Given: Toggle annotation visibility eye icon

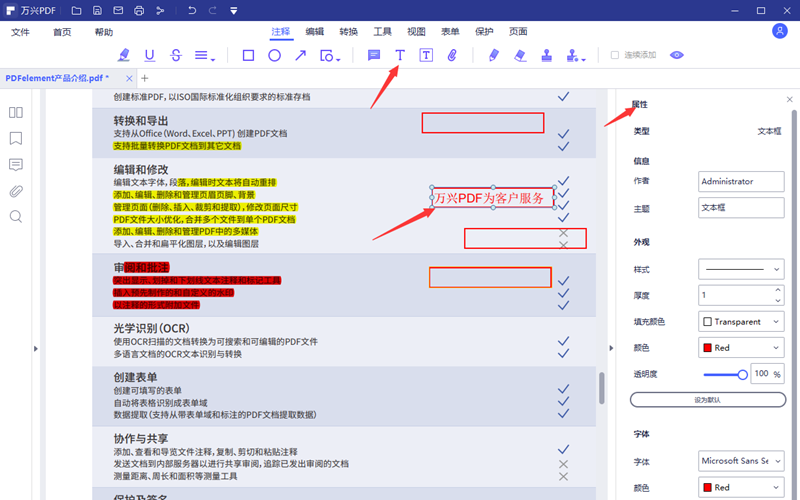Looking at the screenshot, I should tap(677, 55).
